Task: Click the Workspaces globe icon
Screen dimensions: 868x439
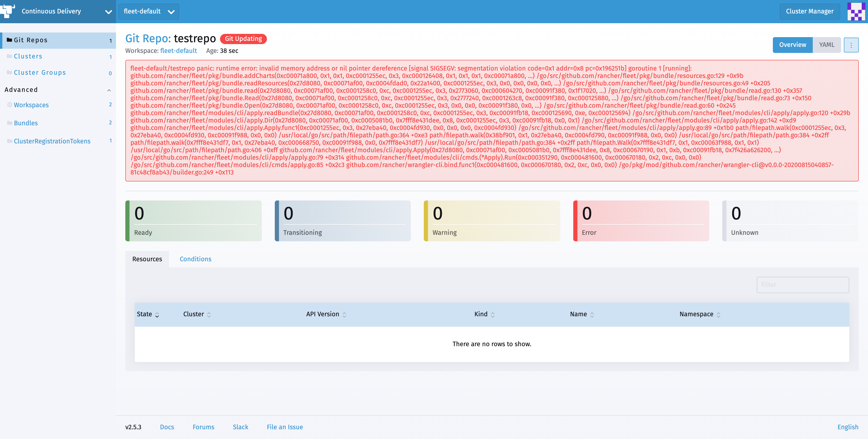Action: click(x=10, y=104)
